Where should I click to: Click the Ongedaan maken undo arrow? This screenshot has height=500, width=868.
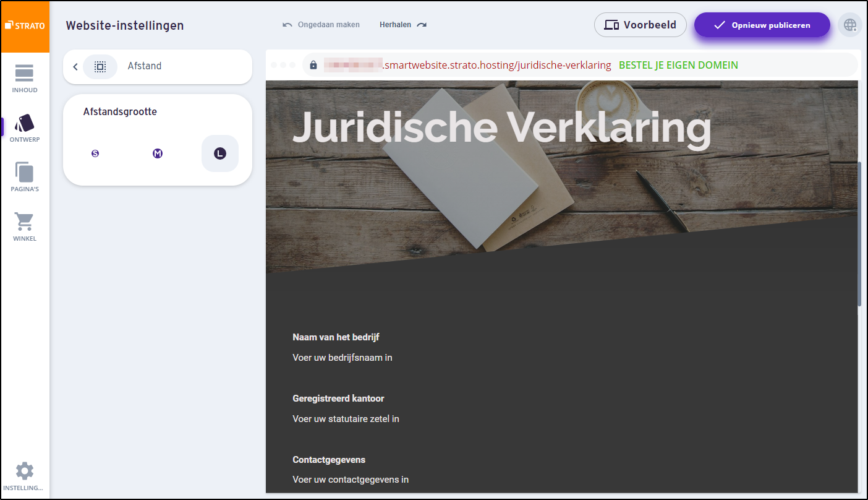point(286,24)
